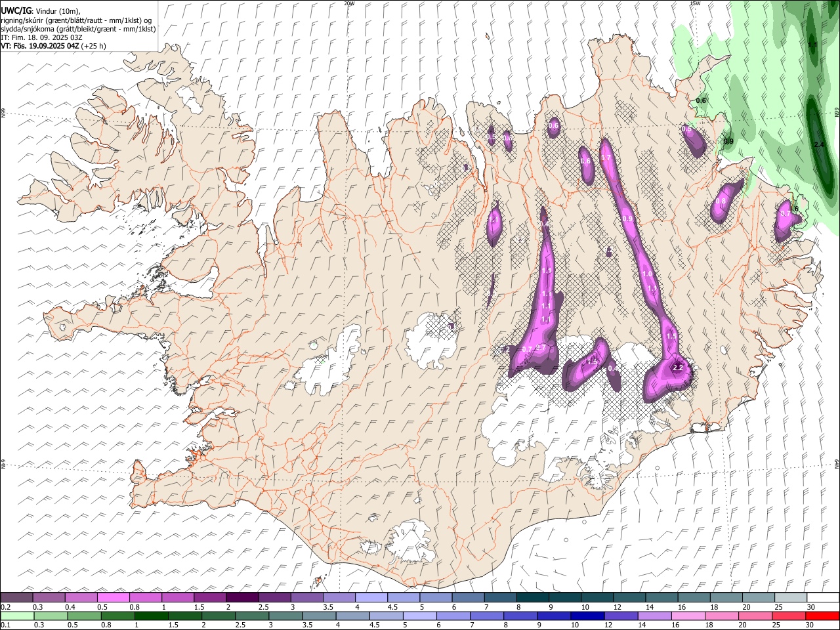This screenshot has width=840, height=630.
Task: Pick the red bottom-row swatch labeled 30
Action: (824, 616)
